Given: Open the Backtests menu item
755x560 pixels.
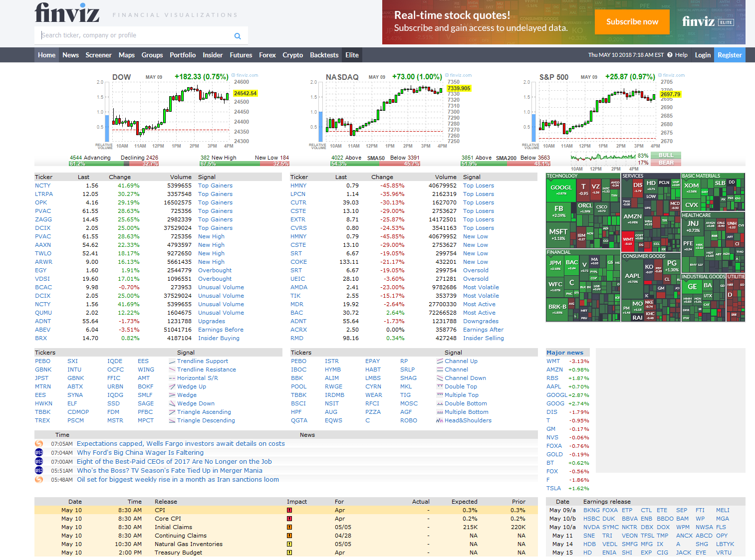Looking at the screenshot, I should 324,55.
